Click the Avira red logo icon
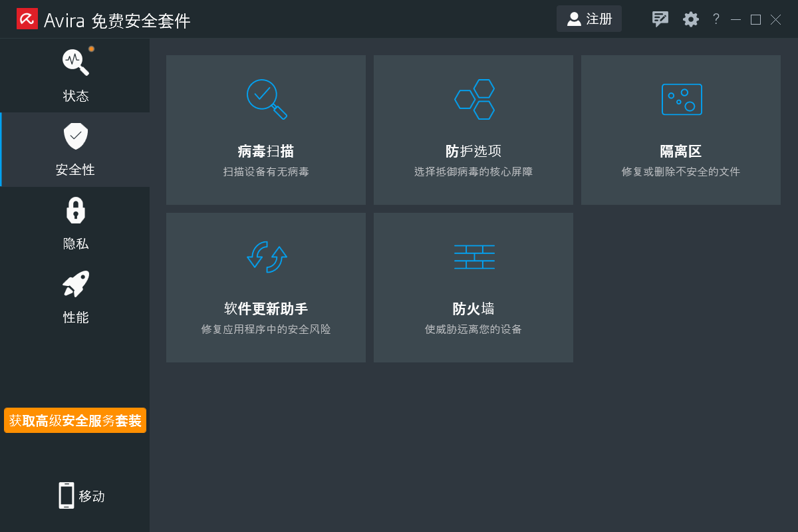Screen dimensions: 798x532 pos(27,19)
